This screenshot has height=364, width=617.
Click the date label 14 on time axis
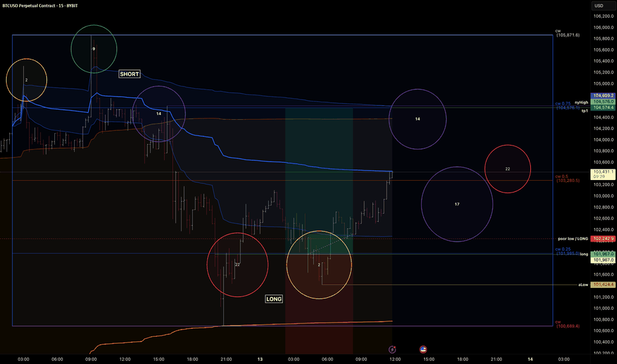(x=530, y=359)
